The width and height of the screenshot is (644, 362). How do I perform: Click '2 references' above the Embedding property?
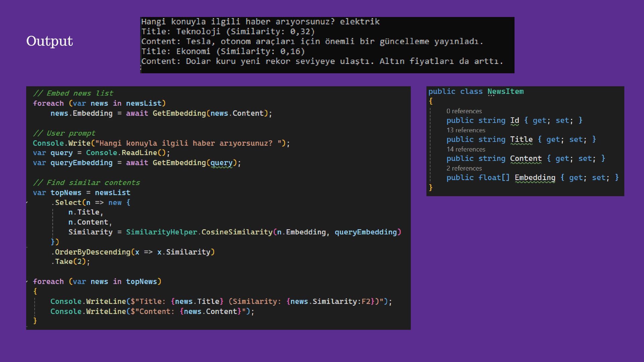pyautogui.click(x=464, y=168)
